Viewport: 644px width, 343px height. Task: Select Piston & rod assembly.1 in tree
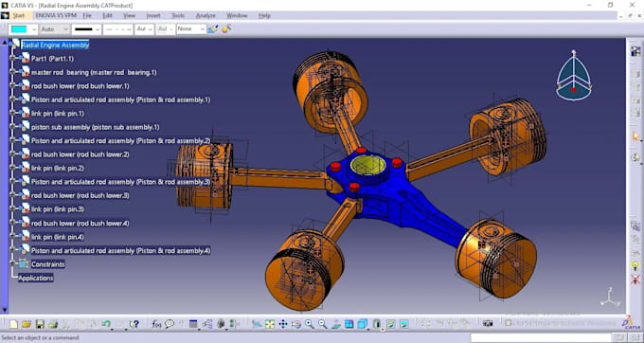pos(121,99)
